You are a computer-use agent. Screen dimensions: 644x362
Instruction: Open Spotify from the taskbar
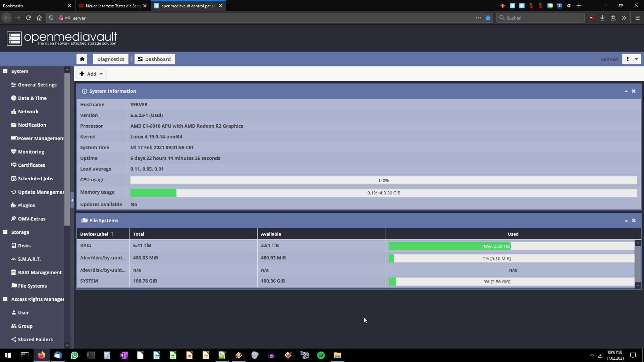coord(321,355)
